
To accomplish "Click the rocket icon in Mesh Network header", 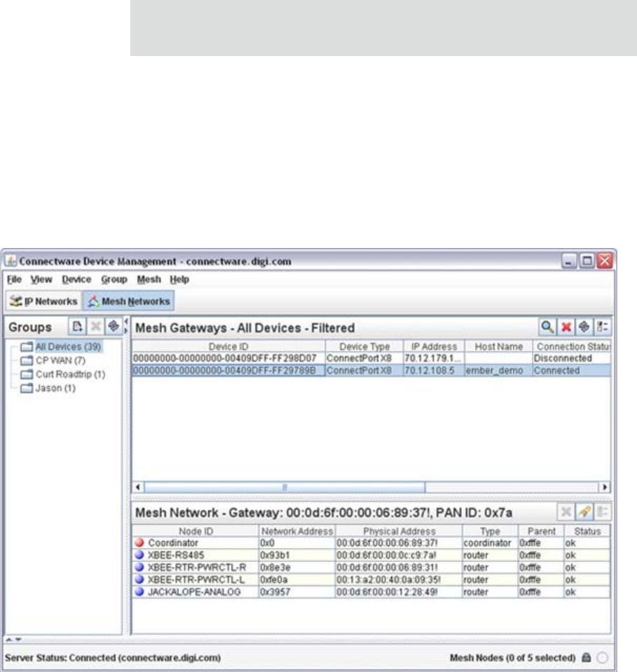I will (x=584, y=512).
